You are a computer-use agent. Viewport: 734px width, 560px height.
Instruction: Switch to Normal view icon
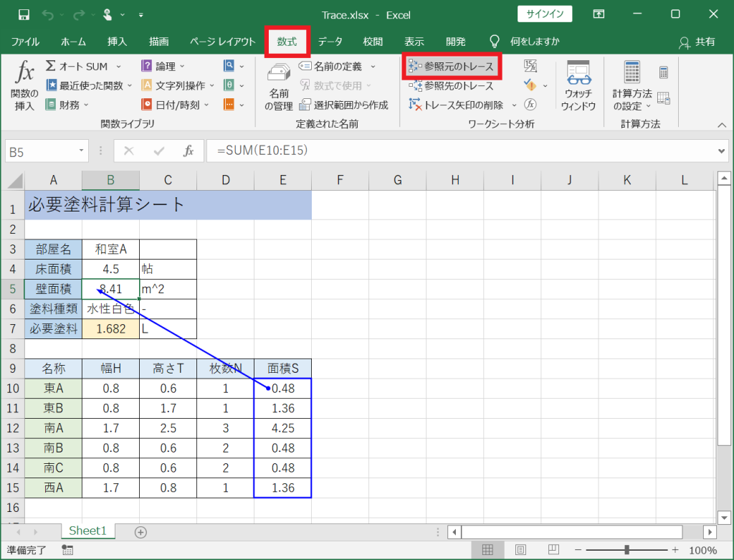point(487,550)
